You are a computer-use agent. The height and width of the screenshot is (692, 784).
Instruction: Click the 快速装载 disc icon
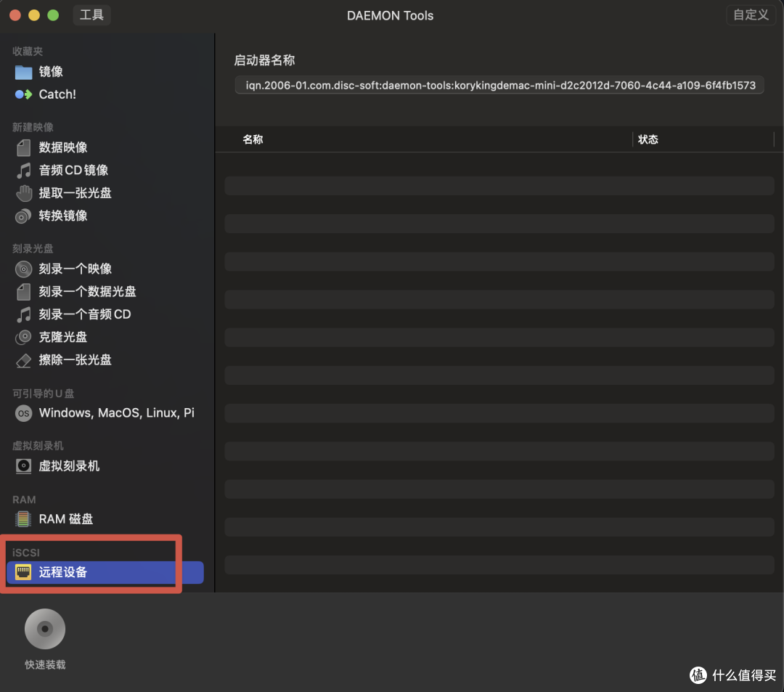45,629
